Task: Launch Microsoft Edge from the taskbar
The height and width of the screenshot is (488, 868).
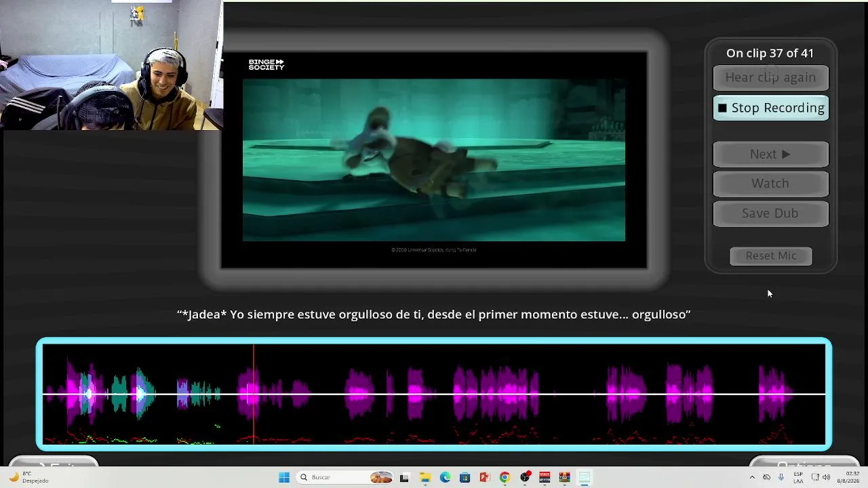Action: (445, 477)
